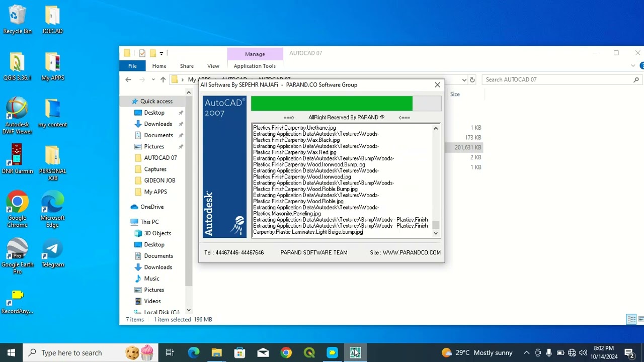Open the Recycle Bin desktop icon
644x362 pixels.
click(x=17, y=20)
